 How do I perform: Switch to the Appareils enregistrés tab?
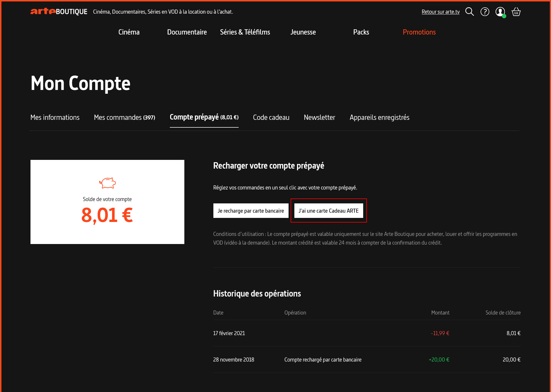[x=379, y=118]
